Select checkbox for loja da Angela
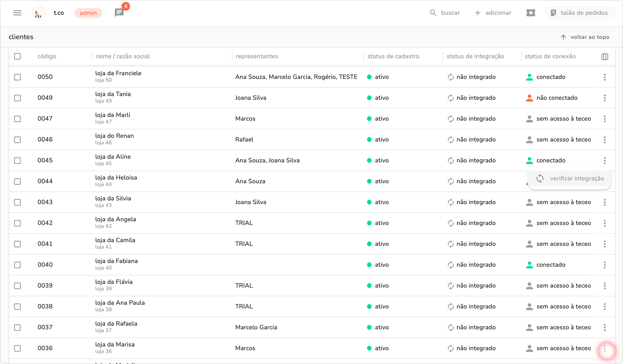623x364 pixels. click(18, 223)
